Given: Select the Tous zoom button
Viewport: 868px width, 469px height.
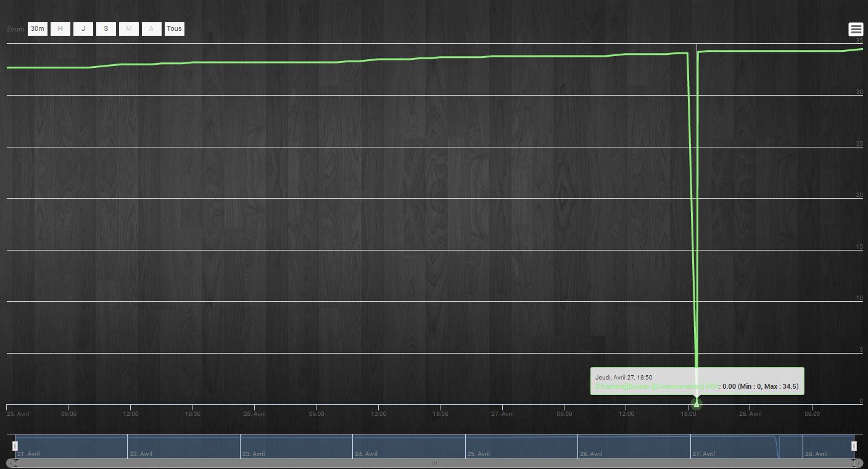Looking at the screenshot, I should pyautogui.click(x=175, y=28).
